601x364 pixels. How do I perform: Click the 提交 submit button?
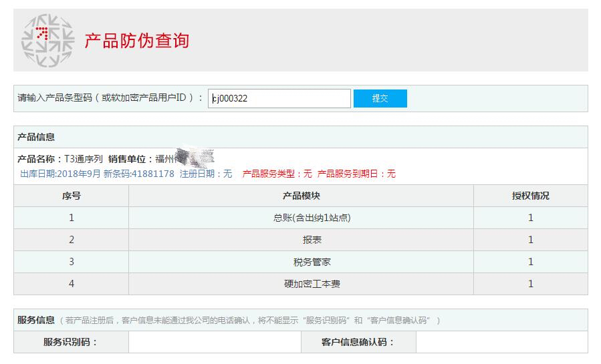[380, 98]
